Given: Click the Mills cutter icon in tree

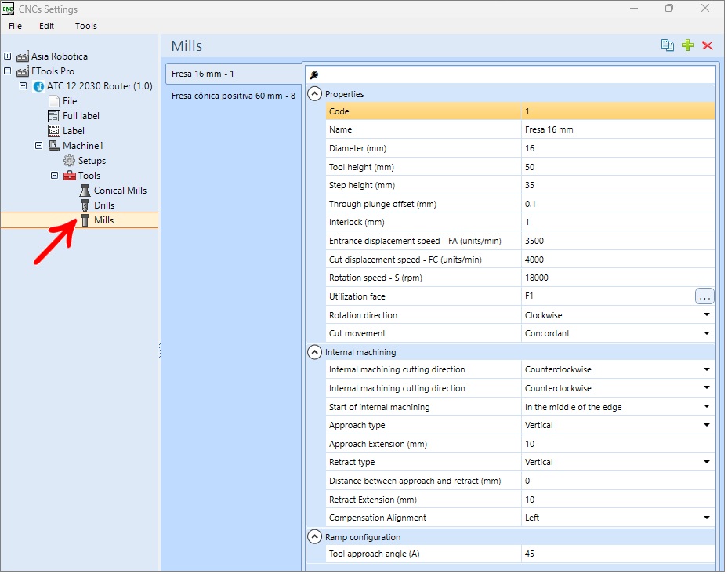Looking at the screenshot, I should point(85,220).
